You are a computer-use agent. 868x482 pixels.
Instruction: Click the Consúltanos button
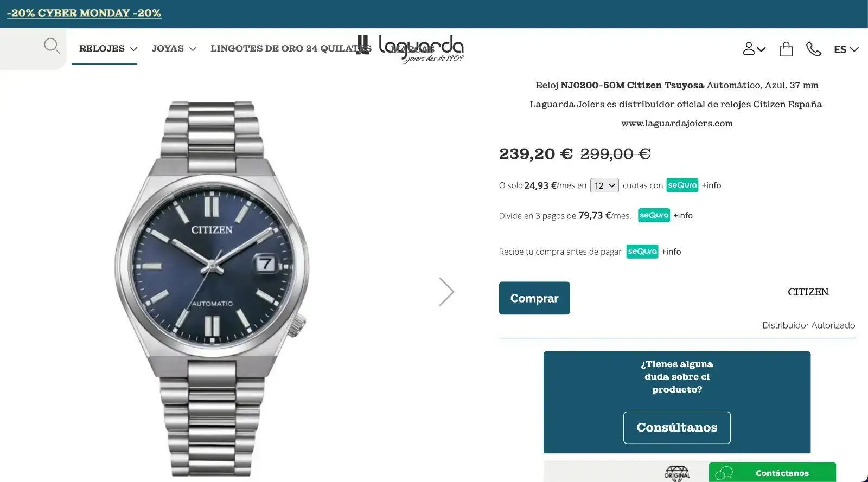677,427
